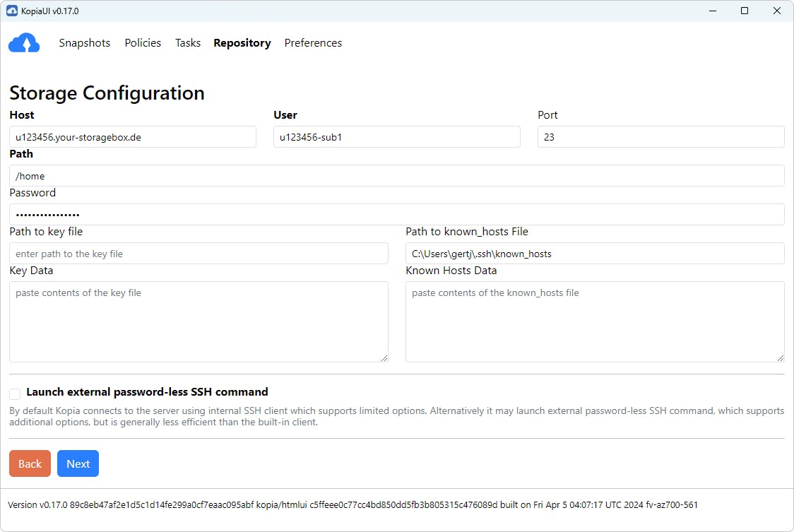The width and height of the screenshot is (794, 532).
Task: Edit the Path to known_hosts File field
Action: click(x=595, y=254)
